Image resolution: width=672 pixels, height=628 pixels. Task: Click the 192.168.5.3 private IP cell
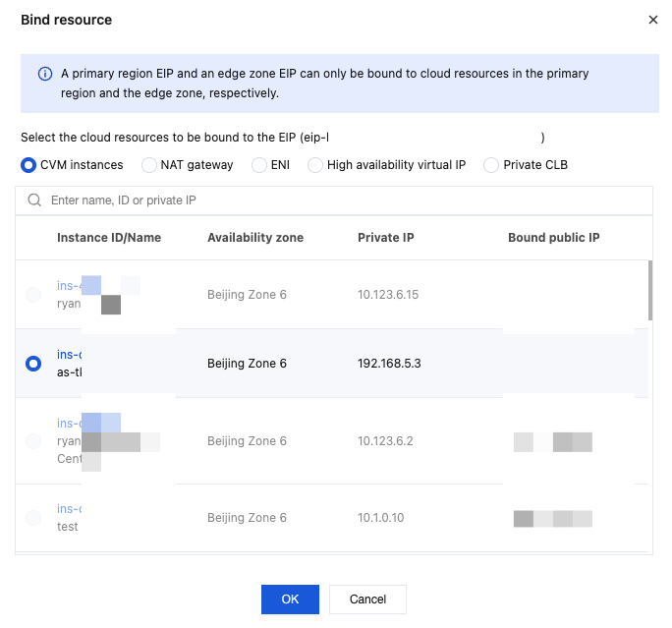click(x=389, y=364)
